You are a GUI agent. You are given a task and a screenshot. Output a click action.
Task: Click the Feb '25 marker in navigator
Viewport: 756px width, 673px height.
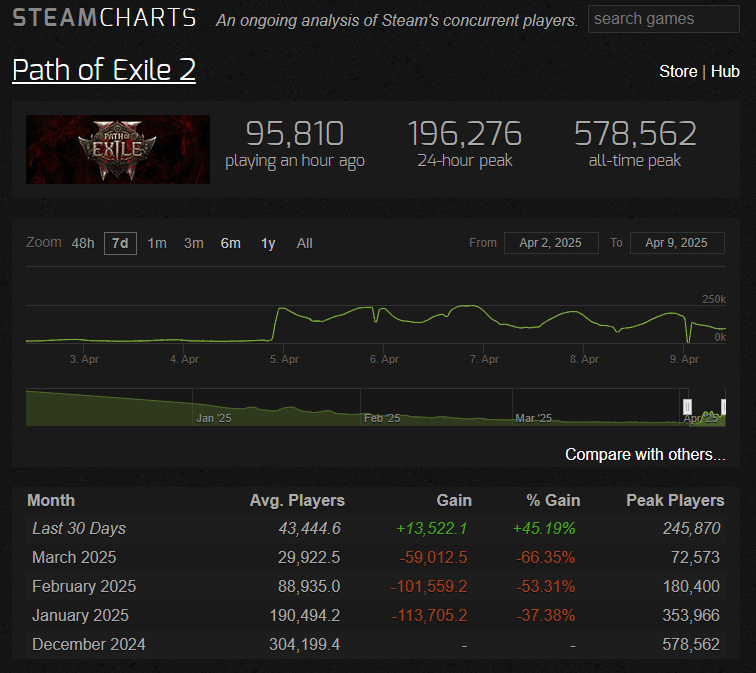point(382,418)
